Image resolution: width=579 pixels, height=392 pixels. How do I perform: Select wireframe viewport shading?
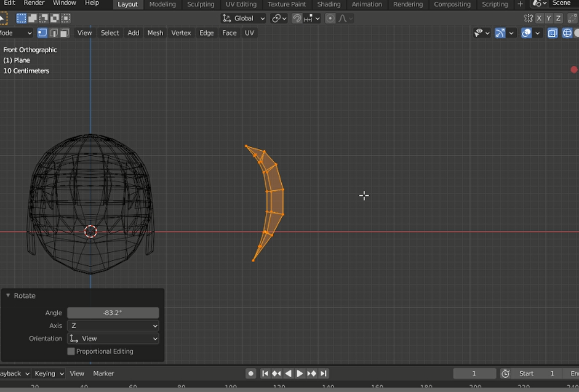567,33
